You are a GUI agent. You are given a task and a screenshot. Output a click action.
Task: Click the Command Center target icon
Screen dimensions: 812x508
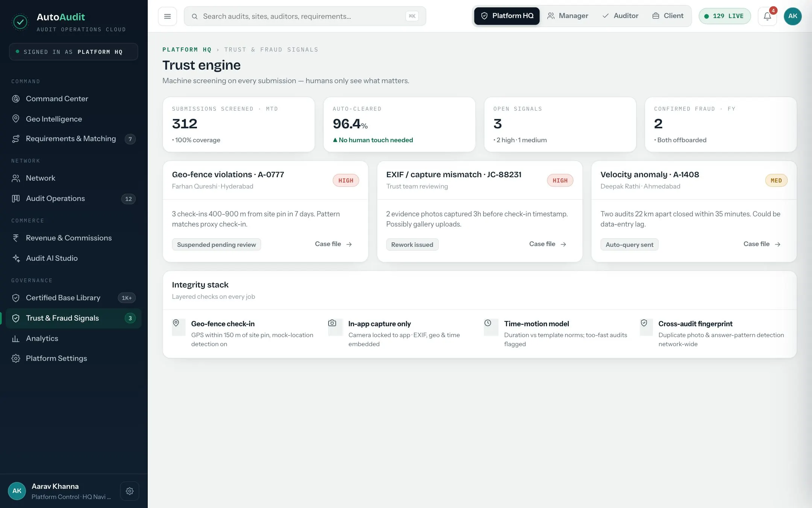tap(16, 99)
